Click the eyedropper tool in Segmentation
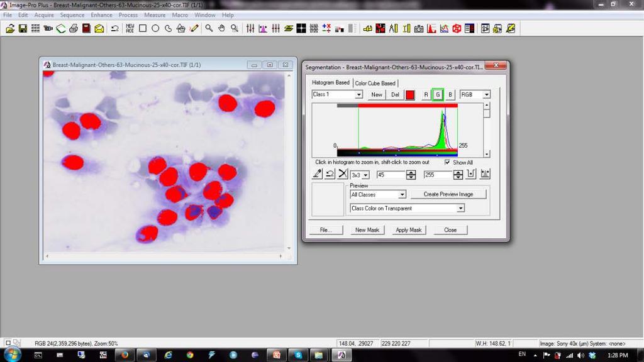The width and height of the screenshot is (644, 362). click(317, 174)
